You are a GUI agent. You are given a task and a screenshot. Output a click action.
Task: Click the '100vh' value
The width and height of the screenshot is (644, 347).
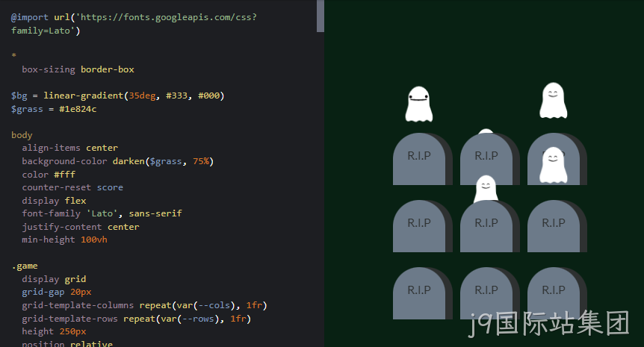coord(93,240)
